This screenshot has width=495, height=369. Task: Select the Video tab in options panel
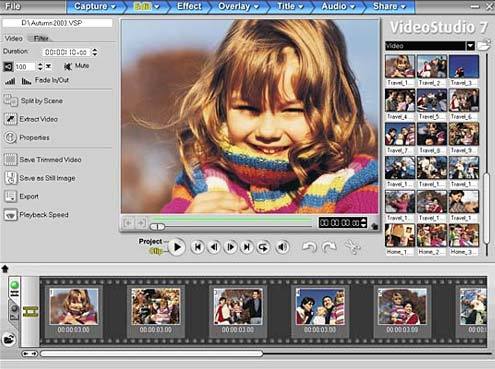coord(13,38)
